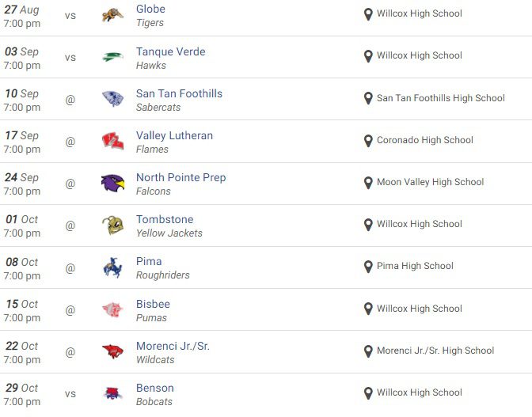Image resolution: width=532 pixels, height=417 pixels.
Task: Click the San Tan Foothills Sabercats logo
Action: click(x=112, y=99)
